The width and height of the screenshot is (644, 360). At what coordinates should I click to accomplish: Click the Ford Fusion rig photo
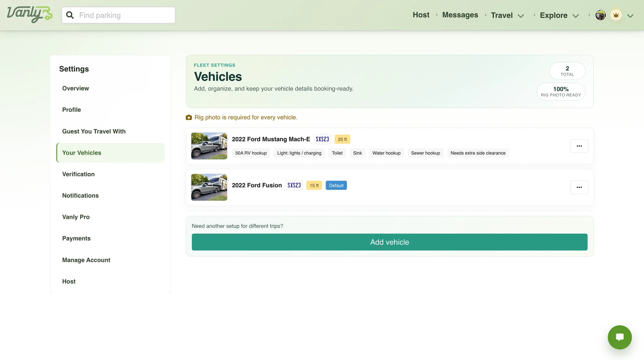(x=209, y=187)
